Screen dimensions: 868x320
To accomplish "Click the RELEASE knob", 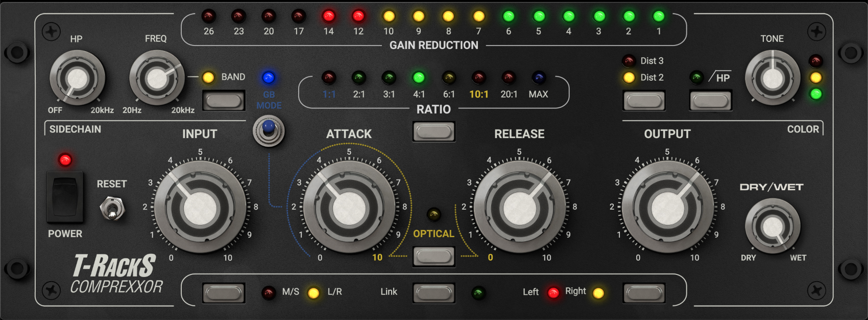I will point(520,208).
